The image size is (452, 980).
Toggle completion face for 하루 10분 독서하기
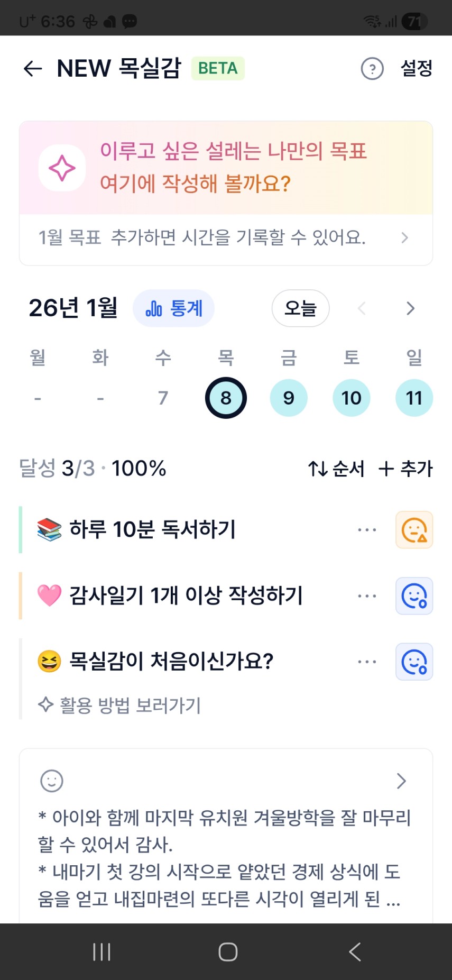tap(414, 530)
